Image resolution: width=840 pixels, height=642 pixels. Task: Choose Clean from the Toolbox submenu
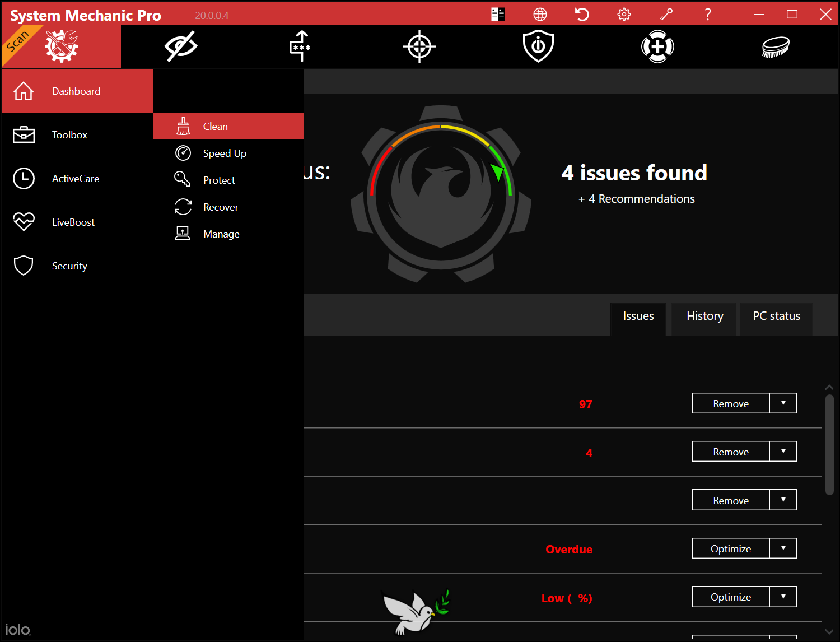pos(228,126)
